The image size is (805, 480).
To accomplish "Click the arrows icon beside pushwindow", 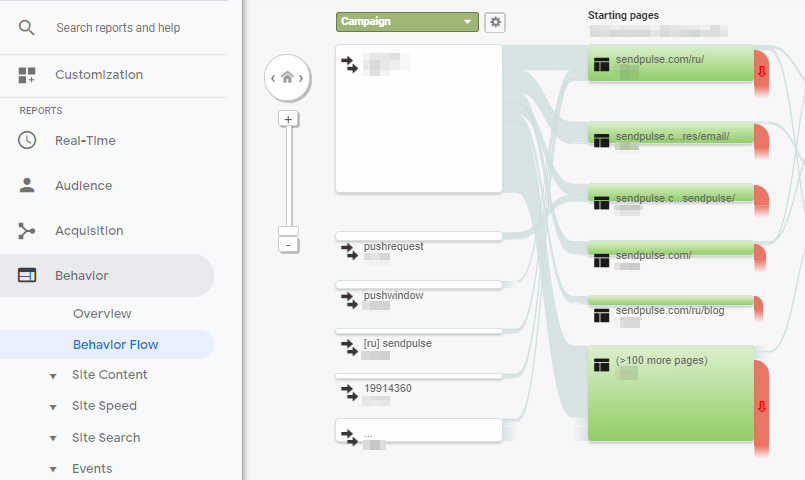I will pos(350,300).
